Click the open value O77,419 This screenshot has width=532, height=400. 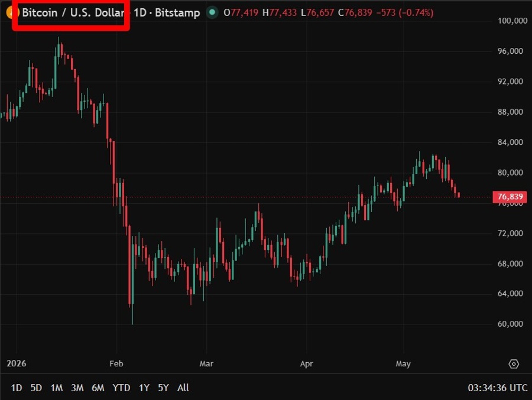[241, 13]
